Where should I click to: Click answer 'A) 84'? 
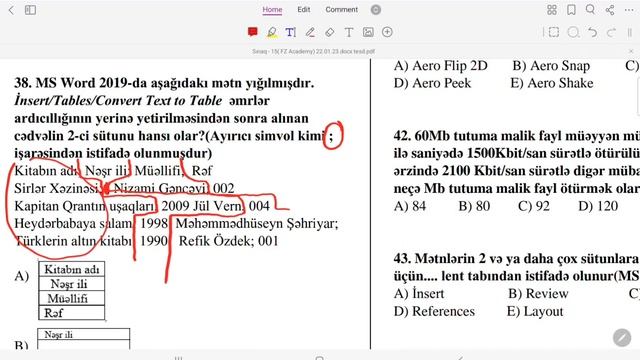pos(410,206)
